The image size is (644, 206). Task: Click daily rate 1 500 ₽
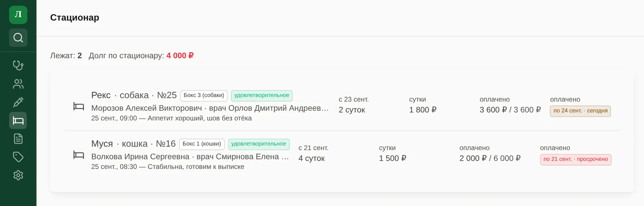pyautogui.click(x=392, y=158)
